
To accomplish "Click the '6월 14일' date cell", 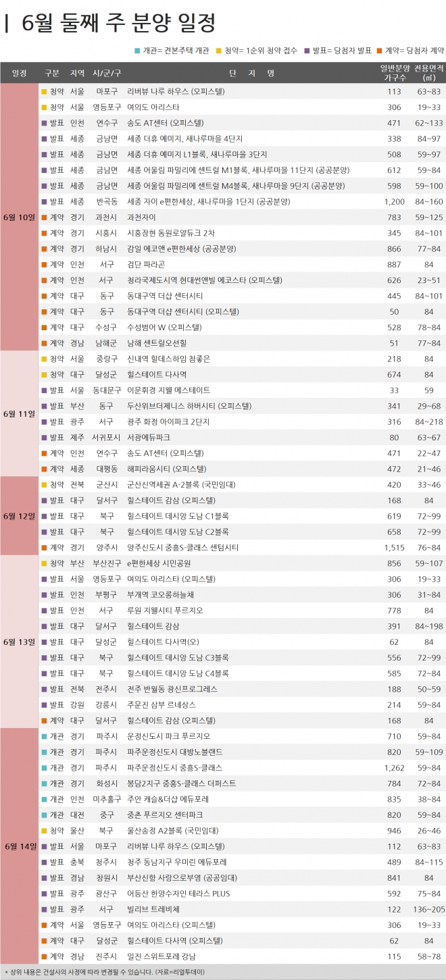I will 19,846.
